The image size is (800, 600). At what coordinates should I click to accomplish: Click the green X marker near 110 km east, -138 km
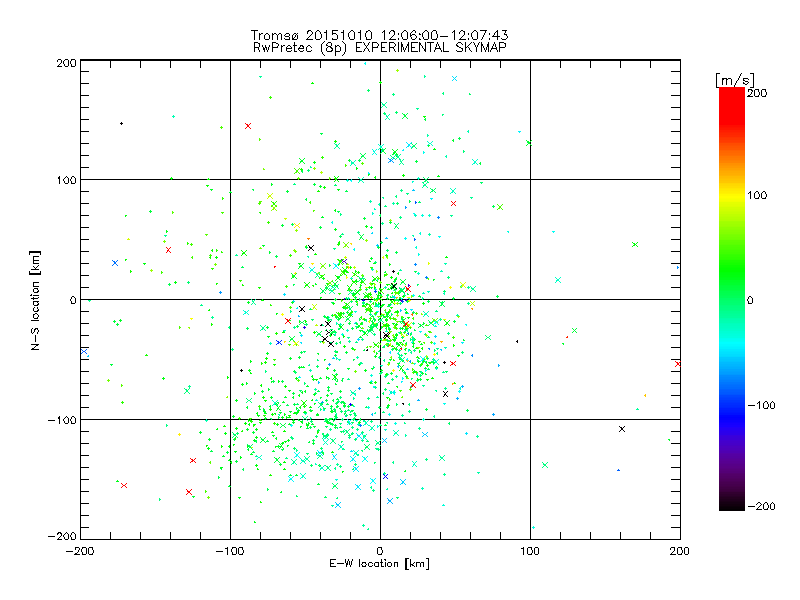click(x=545, y=465)
